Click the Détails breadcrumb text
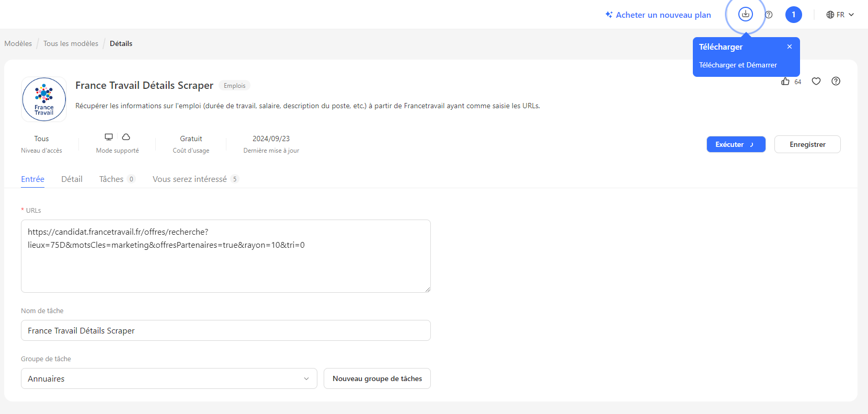 [121, 43]
